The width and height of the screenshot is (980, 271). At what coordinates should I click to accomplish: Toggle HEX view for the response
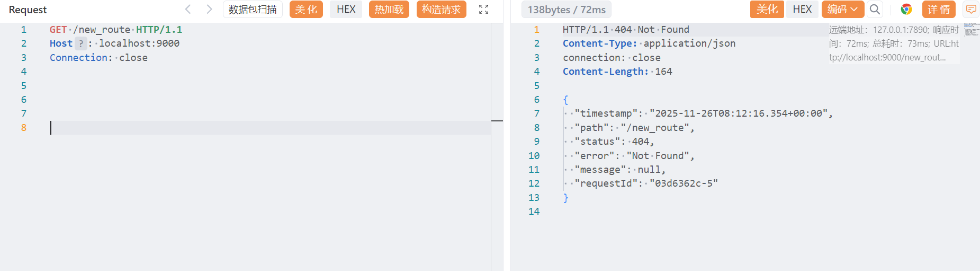tap(802, 9)
